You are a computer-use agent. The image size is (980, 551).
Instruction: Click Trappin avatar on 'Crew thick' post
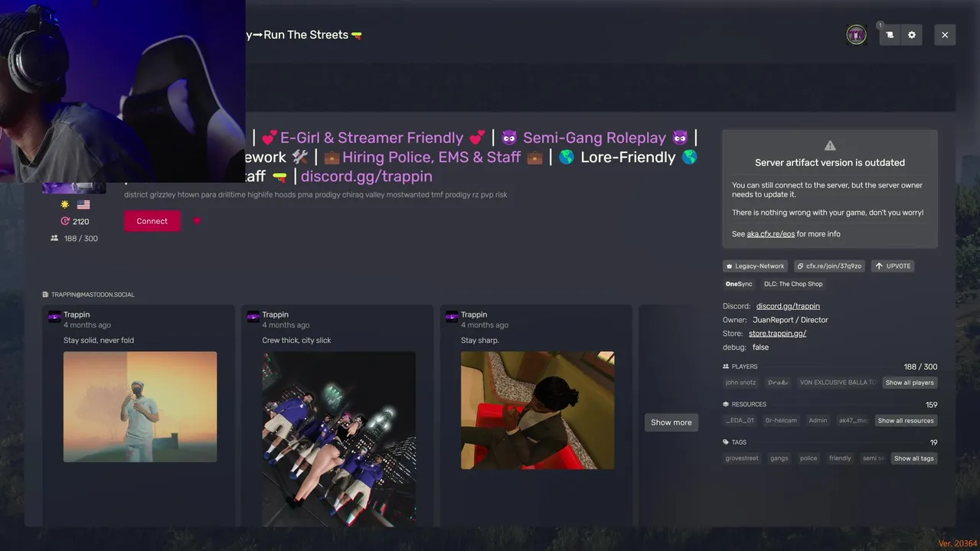coord(253,317)
